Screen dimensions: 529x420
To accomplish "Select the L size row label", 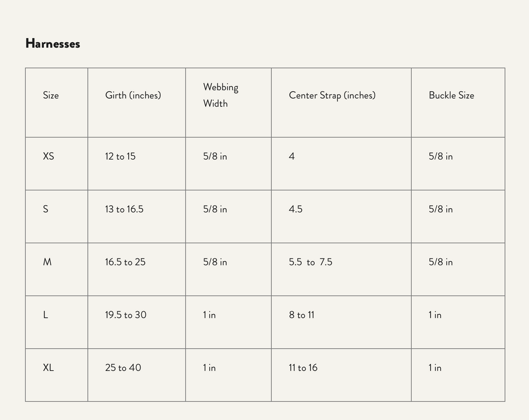I will (x=46, y=315).
